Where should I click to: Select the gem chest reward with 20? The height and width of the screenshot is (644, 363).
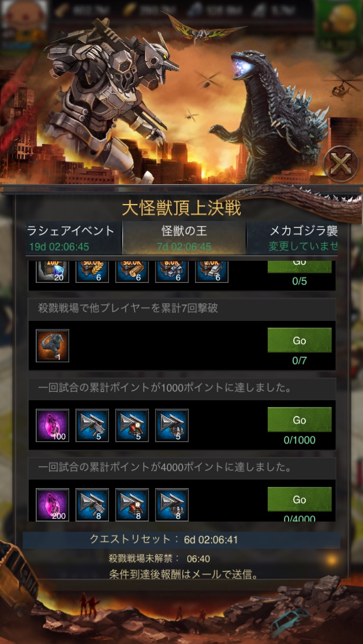pyautogui.click(x=52, y=272)
